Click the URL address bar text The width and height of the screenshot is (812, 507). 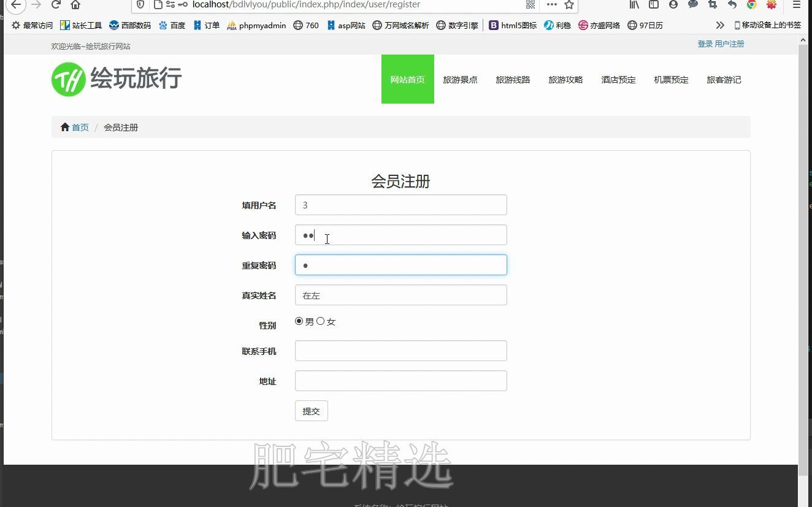(307, 5)
